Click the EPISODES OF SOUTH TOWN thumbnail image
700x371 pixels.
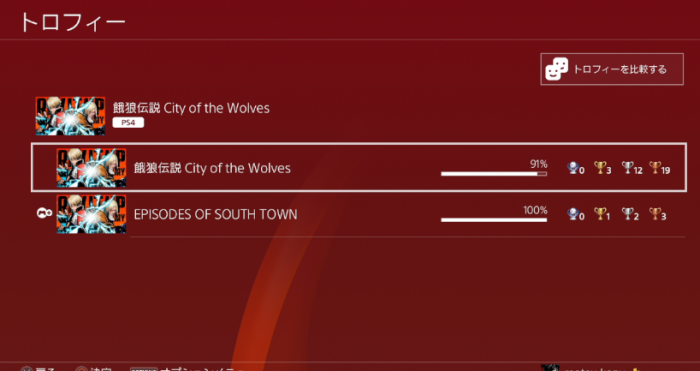(x=92, y=214)
